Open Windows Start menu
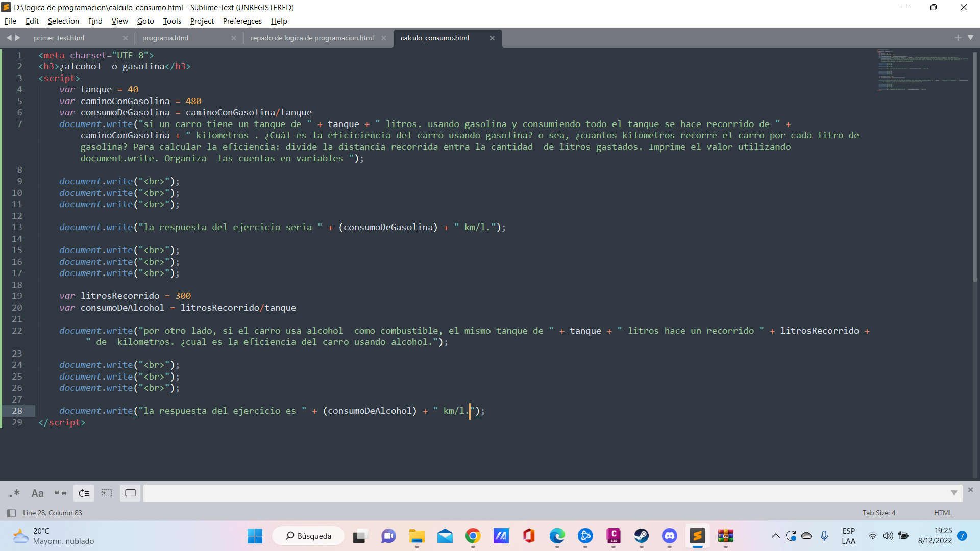 coord(255,536)
